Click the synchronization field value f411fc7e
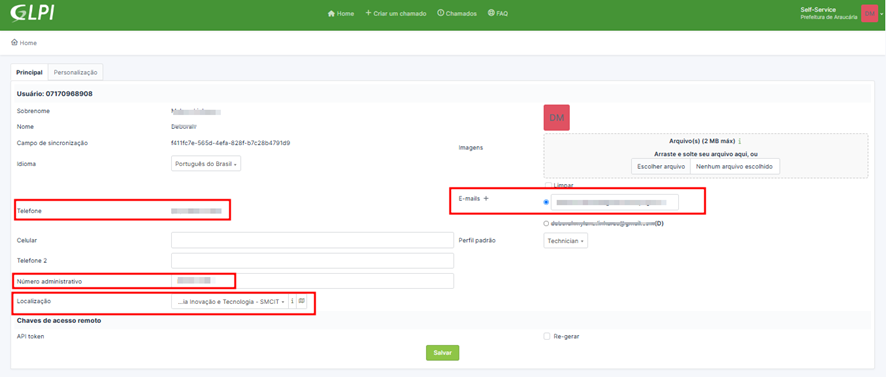This screenshot has height=377, width=886. 231,143
